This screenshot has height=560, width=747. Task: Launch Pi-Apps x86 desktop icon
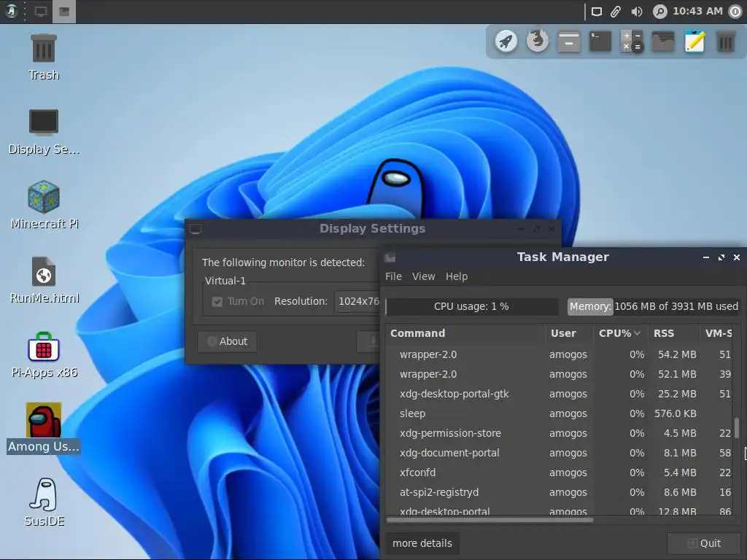44,355
